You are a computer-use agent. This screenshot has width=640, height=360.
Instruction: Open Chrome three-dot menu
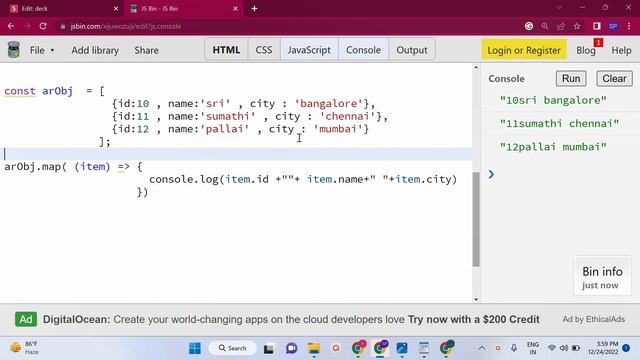coord(629,26)
